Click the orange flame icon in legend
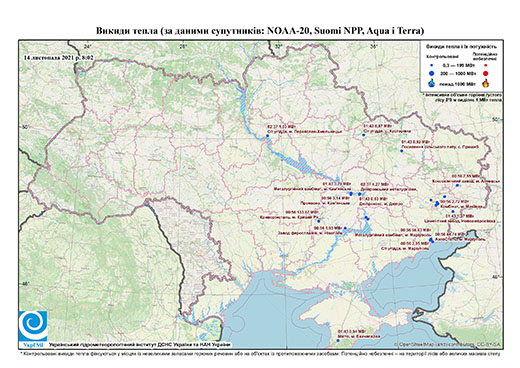This screenshot has width=520, height=368. (x=486, y=83)
